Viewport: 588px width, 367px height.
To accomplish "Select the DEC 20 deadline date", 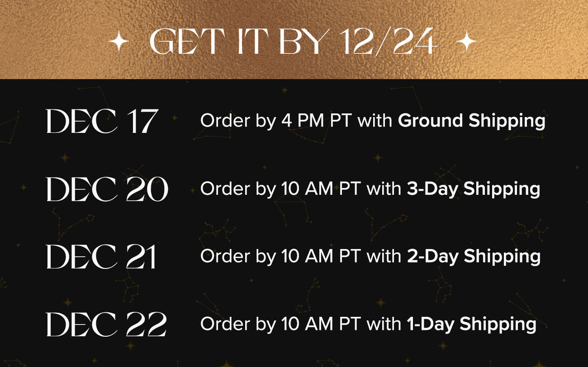I will pyautogui.click(x=108, y=188).
